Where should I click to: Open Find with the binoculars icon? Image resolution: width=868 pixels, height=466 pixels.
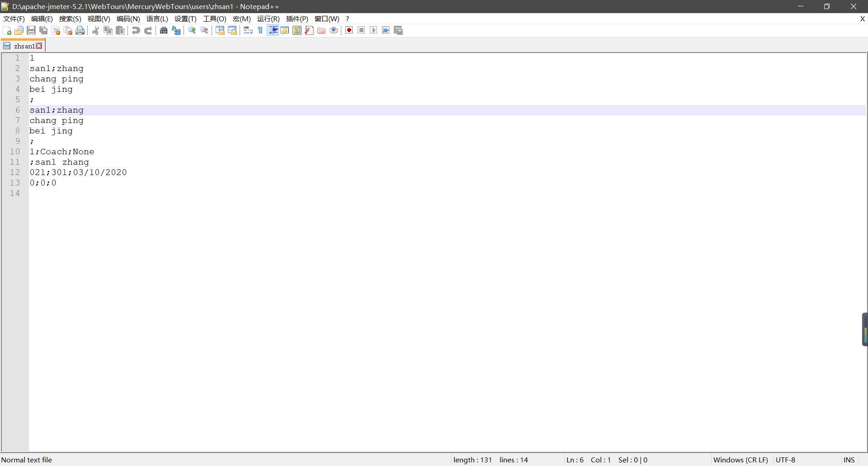pos(164,30)
